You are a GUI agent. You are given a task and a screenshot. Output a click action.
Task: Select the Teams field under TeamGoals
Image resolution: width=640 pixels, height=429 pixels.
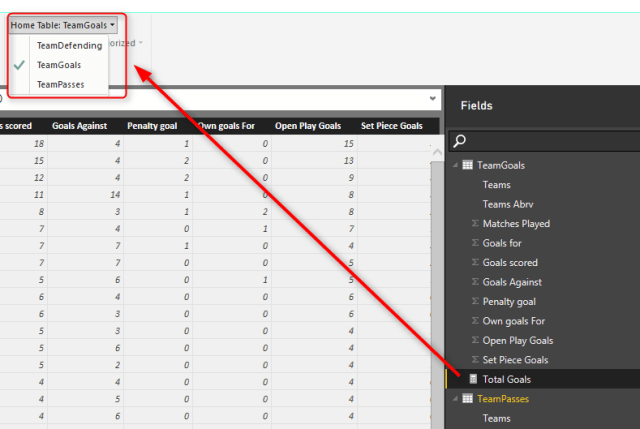point(496,185)
